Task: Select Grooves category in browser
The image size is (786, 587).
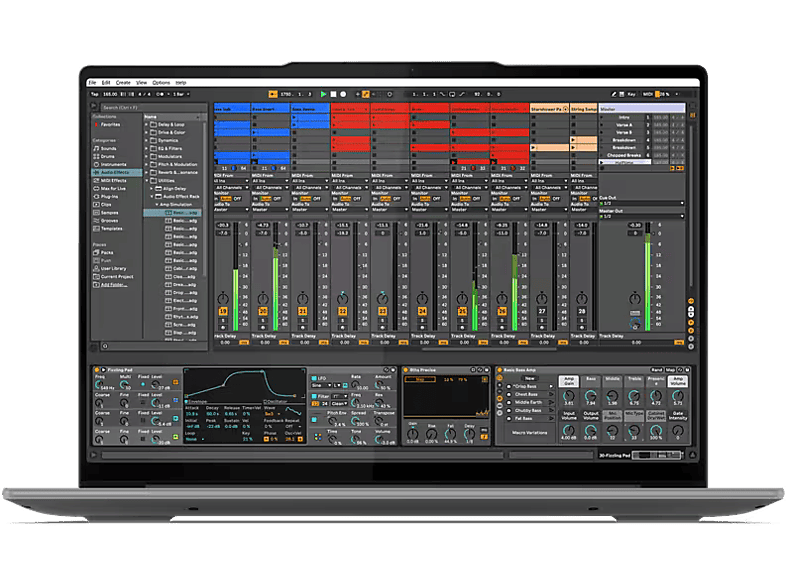Action: pos(109,221)
